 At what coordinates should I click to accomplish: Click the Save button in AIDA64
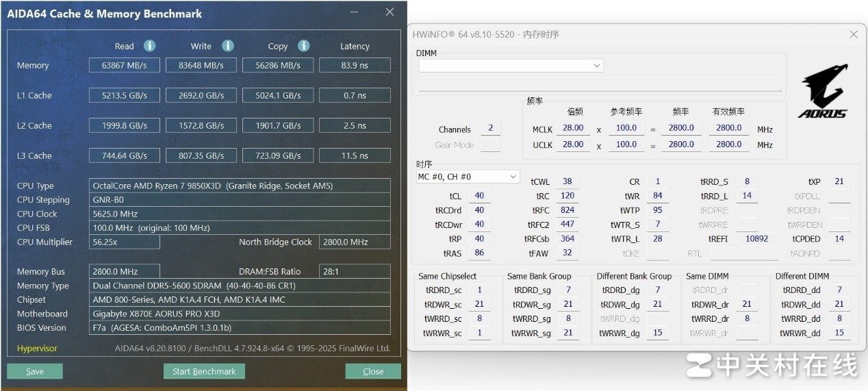coord(35,371)
